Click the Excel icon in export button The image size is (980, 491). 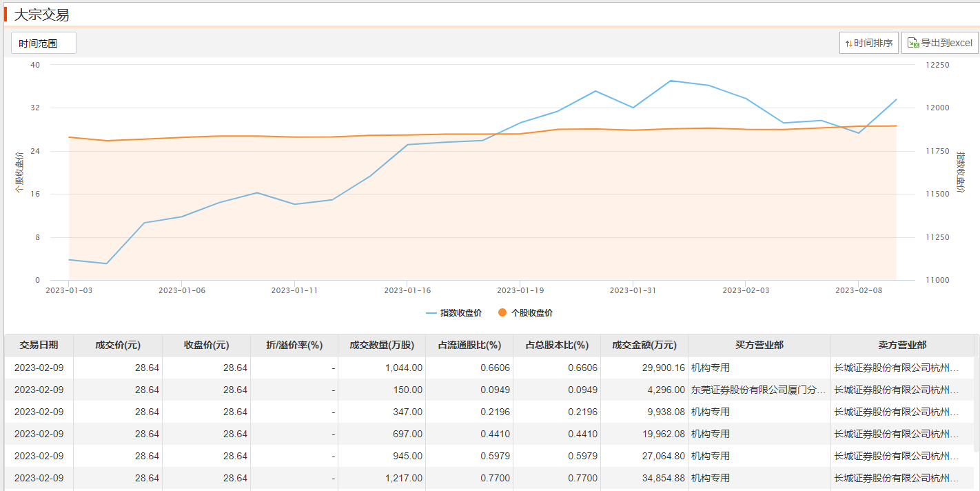click(913, 43)
